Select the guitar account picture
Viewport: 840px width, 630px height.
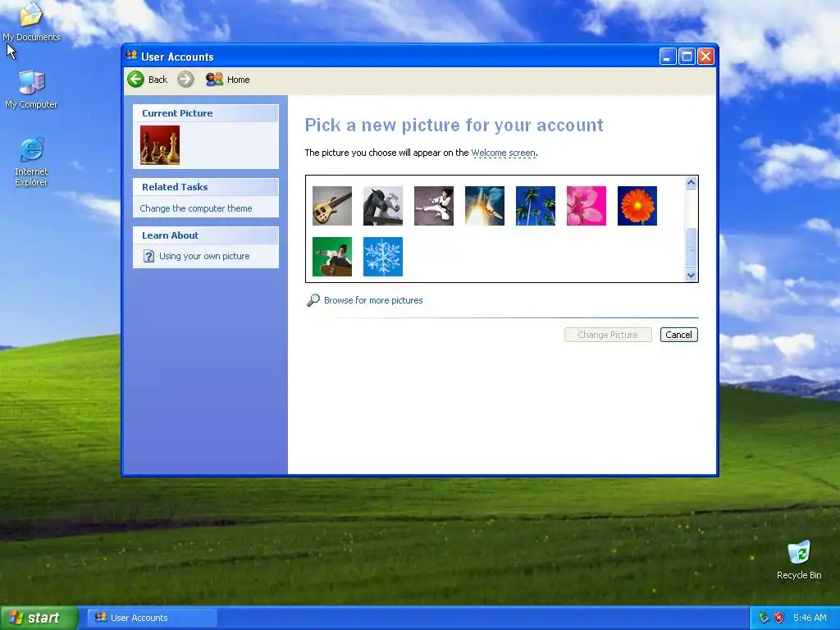[332, 206]
